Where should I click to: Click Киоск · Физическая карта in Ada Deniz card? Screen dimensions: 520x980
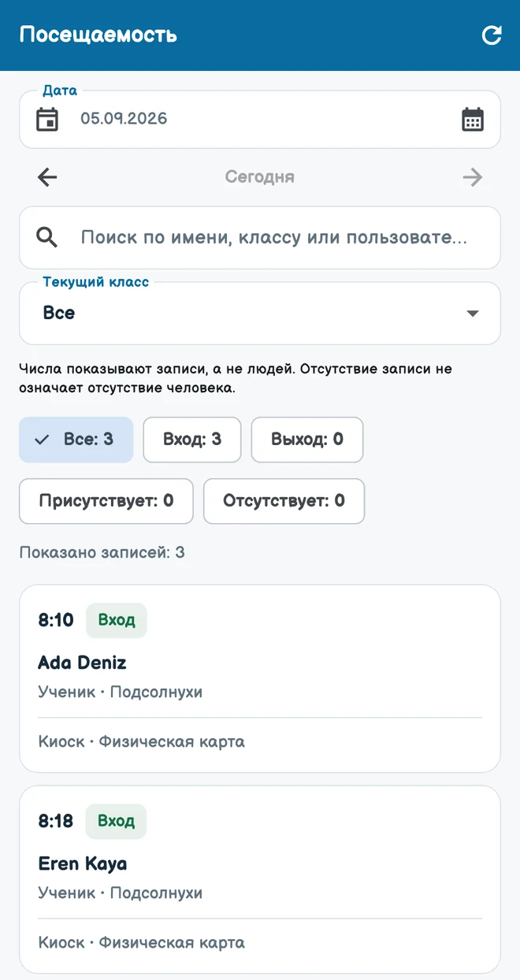point(142,742)
